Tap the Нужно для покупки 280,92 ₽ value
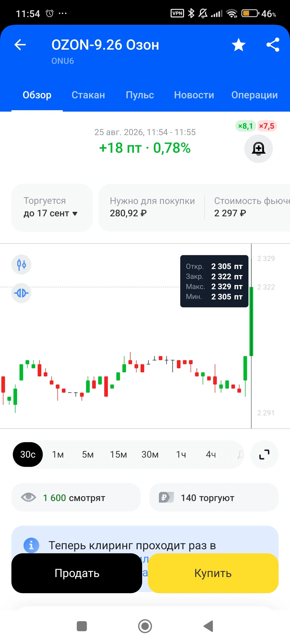Image resolution: width=290 pixels, height=644 pixels. coord(128,213)
